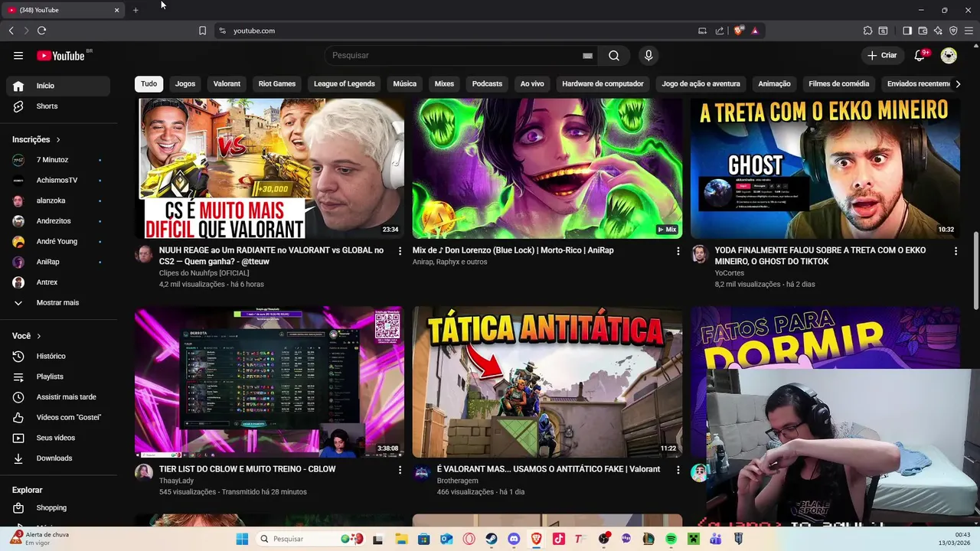Open more options for NUUH REAGE video

pos(400,251)
